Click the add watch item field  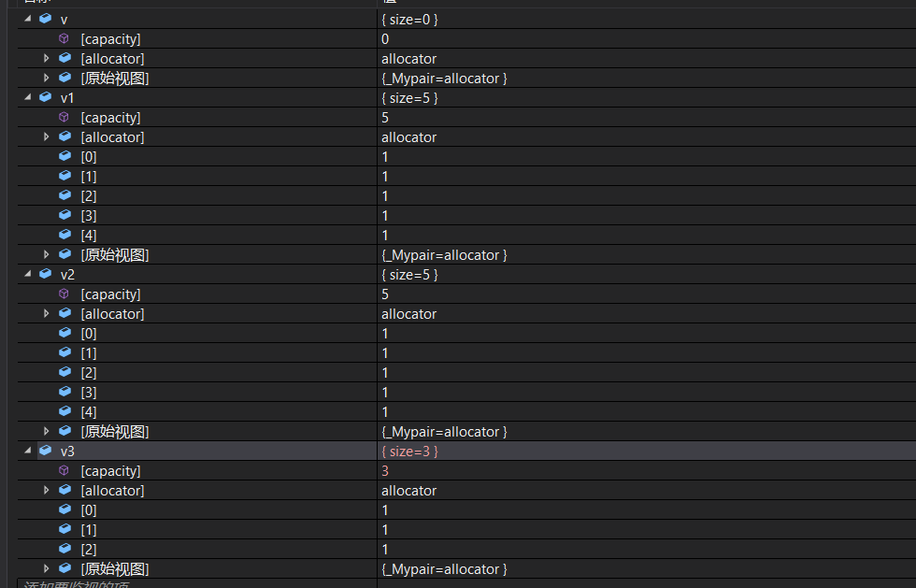pyautogui.click(x=197, y=583)
